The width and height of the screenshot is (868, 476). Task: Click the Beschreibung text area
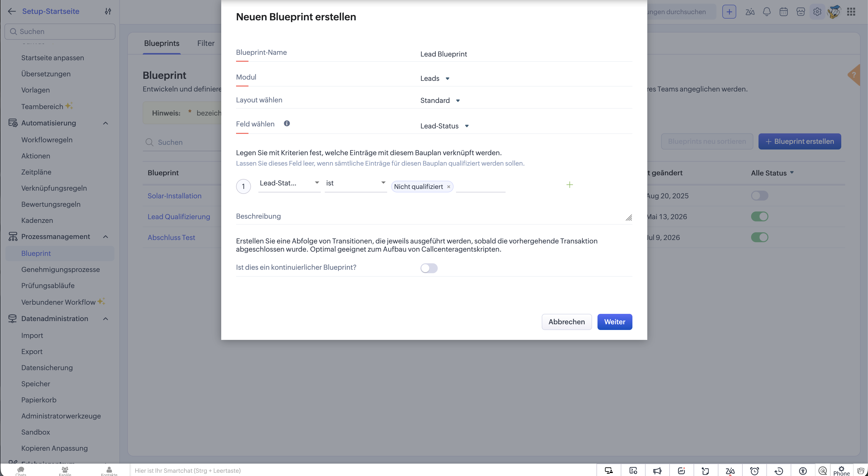pos(434,216)
